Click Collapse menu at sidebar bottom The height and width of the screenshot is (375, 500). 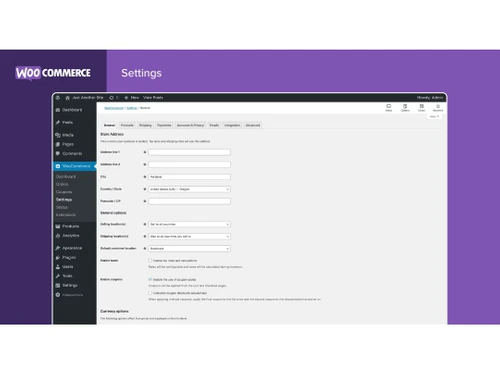pos(69,295)
